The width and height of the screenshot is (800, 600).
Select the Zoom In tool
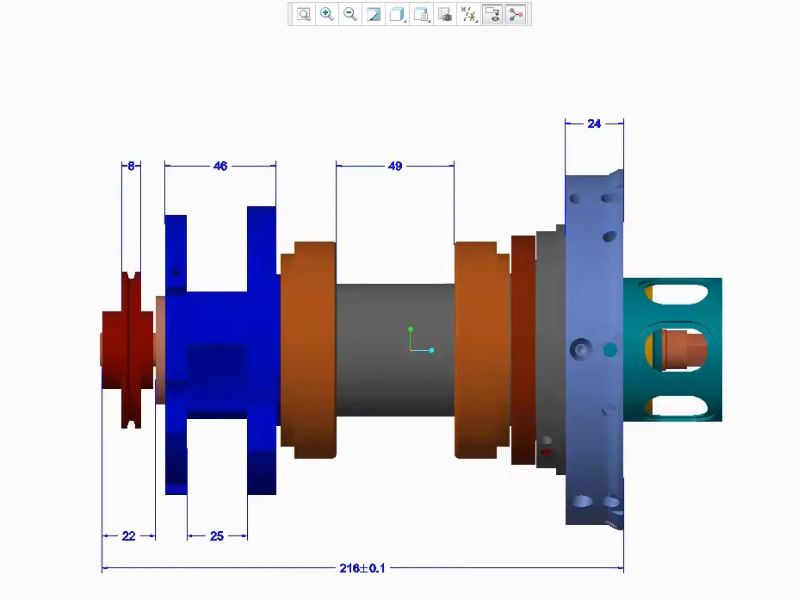[327, 14]
